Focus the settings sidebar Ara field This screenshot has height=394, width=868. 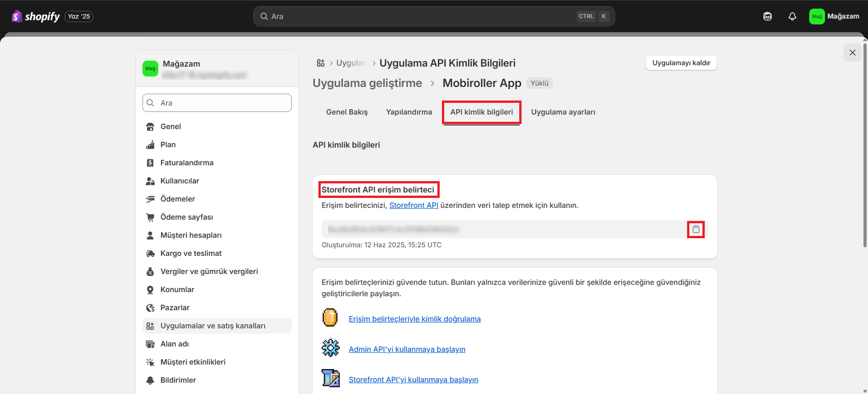click(x=217, y=103)
